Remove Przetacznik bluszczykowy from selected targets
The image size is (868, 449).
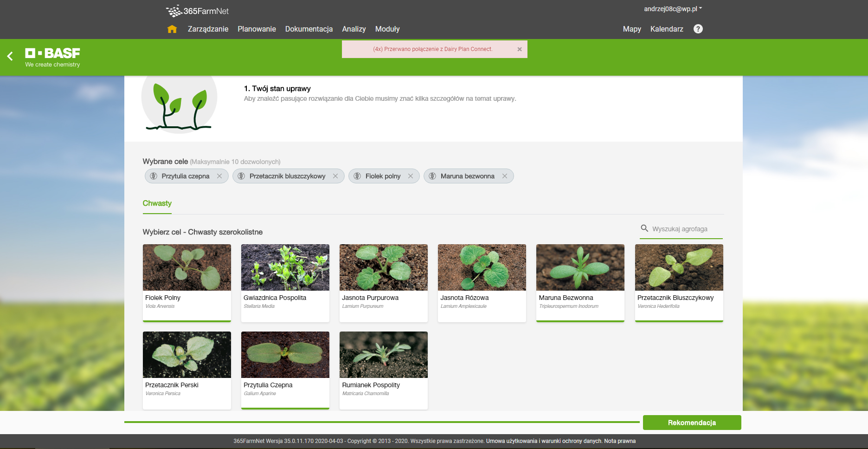coord(335,176)
